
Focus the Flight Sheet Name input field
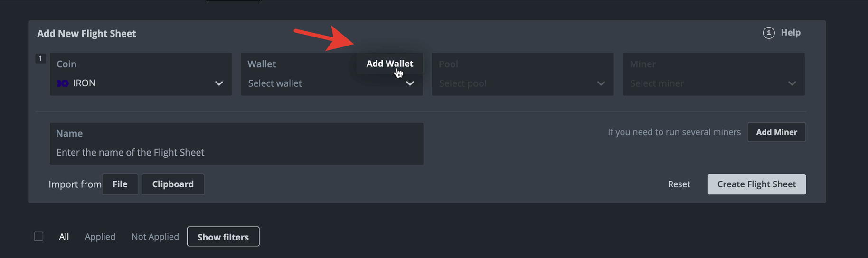click(236, 144)
